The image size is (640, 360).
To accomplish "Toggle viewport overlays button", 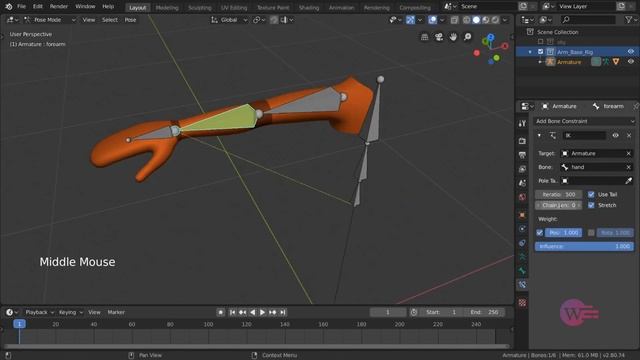I will (x=432, y=20).
